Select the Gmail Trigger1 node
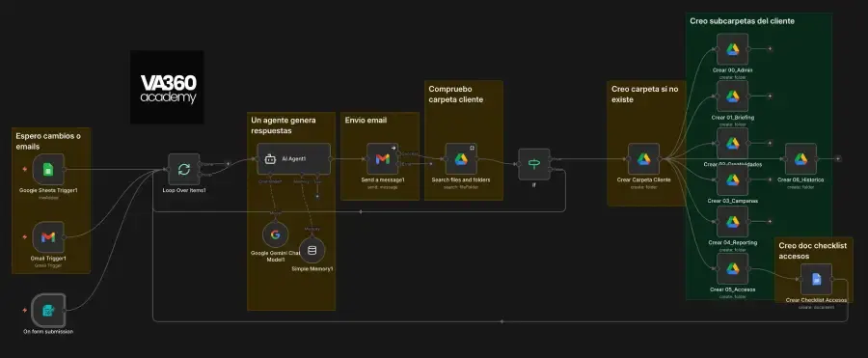 (48, 237)
